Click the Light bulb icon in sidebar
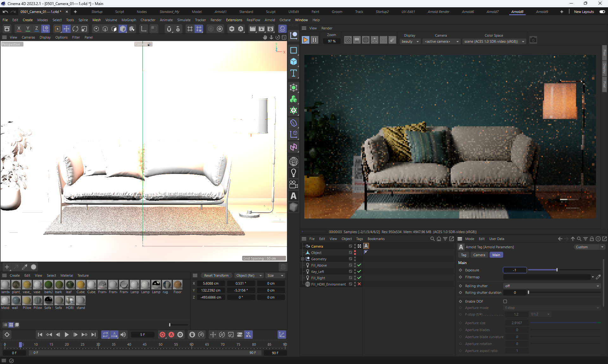 (294, 173)
